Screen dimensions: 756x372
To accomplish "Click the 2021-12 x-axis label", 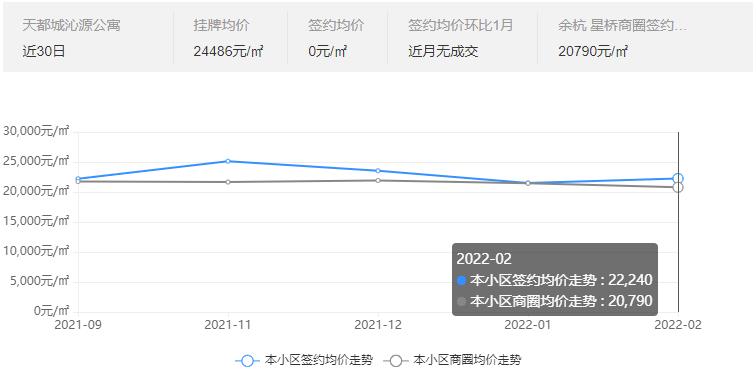I will point(378,325).
